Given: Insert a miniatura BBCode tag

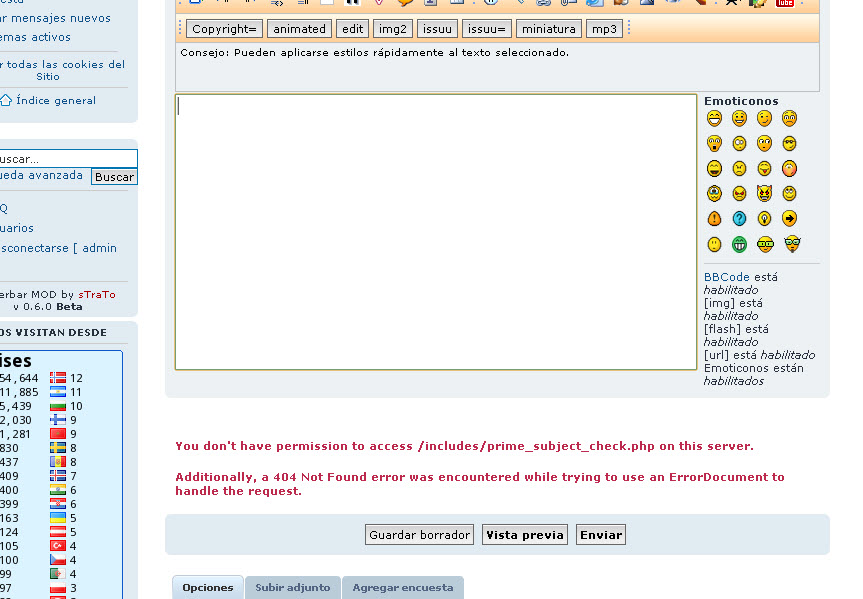Looking at the screenshot, I should coord(548,28).
